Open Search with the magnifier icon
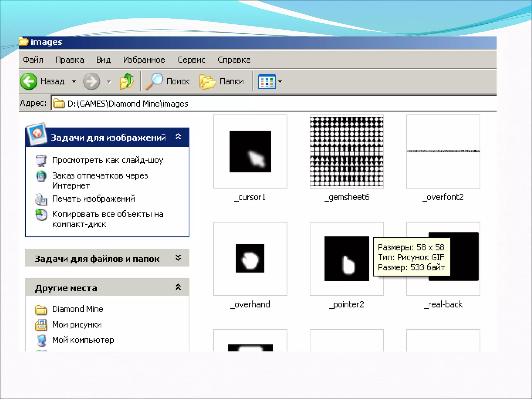This screenshot has height=399, width=532. coord(154,81)
